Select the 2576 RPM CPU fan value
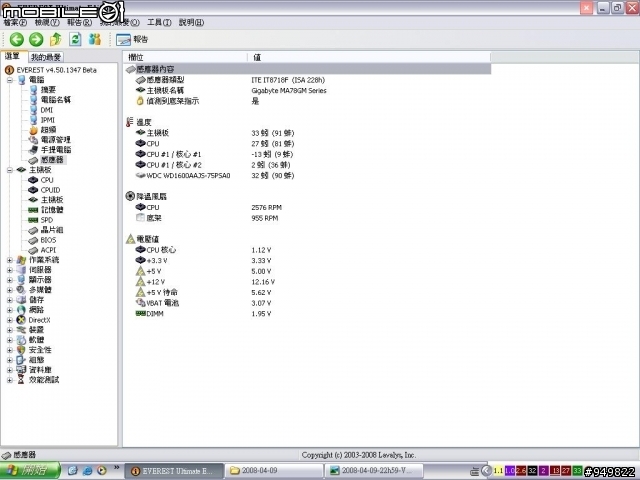Viewport: 640px width, 480px height. (x=267, y=207)
